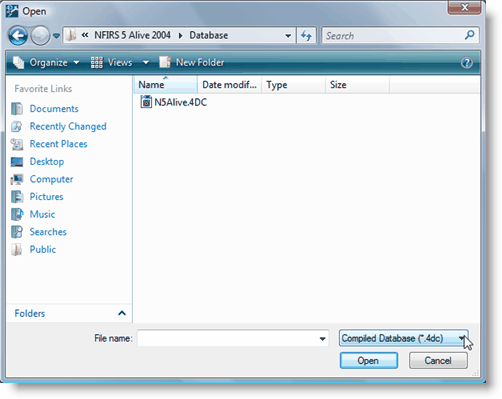Image resolution: width=502 pixels, height=399 pixels.
Task: Click the Views grid icon
Action: (97, 62)
